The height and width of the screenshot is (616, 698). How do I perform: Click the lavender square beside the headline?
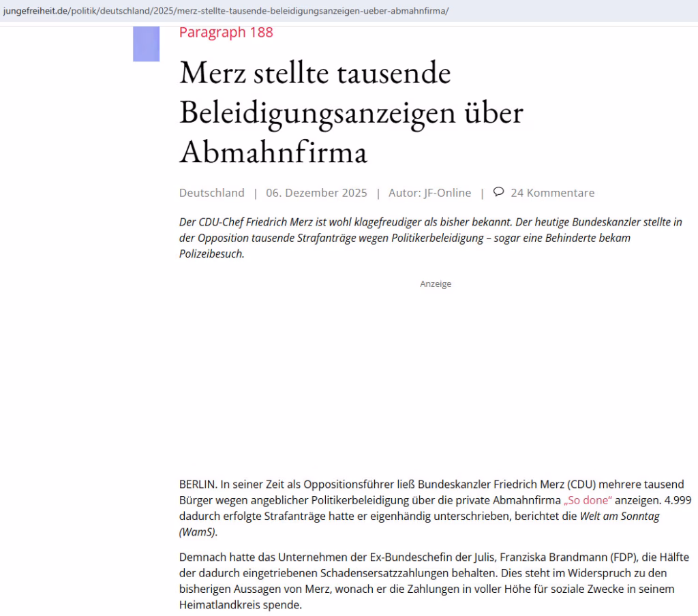click(146, 44)
